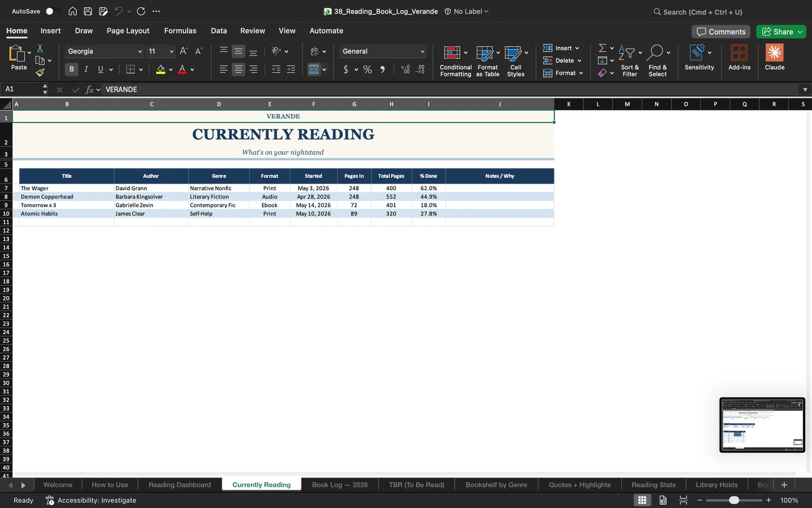Open the Comments pane button
This screenshot has width=812, height=508.
pos(721,31)
